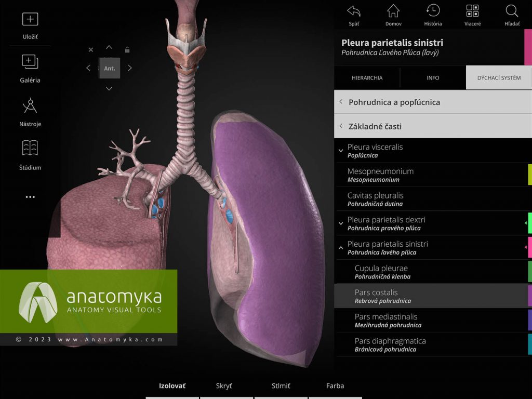Toggle the rotation lock padlock
The height and width of the screenshot is (399, 532).
click(128, 49)
